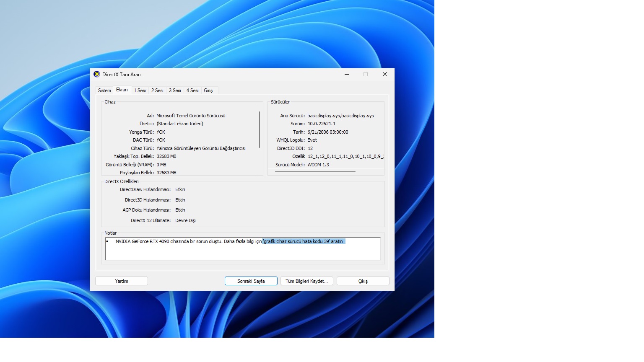Click the DirectDraw Hızlandırması value 'Etkin'
Viewport: 644px width, 362px height.
click(x=180, y=189)
